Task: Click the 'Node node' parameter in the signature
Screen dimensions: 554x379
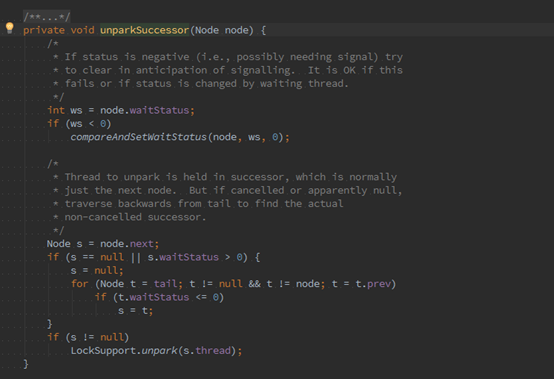Action: 222,30
